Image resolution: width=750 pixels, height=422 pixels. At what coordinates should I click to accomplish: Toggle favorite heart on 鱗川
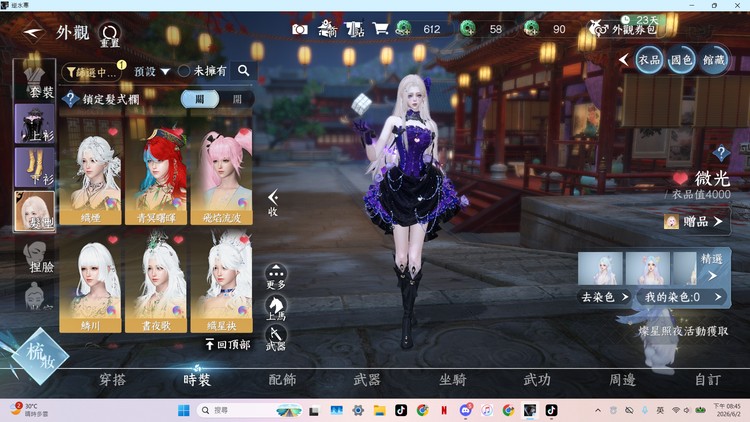pyautogui.click(x=113, y=239)
